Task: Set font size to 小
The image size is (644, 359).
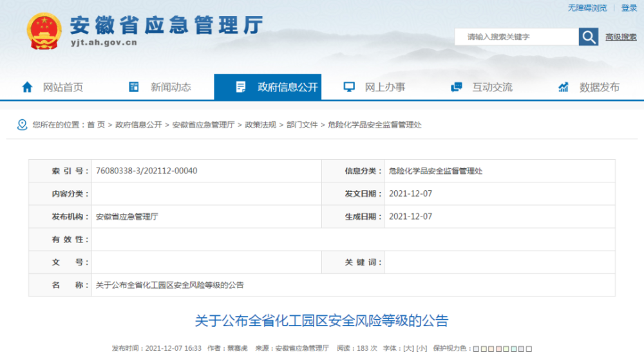Action: tap(422, 349)
